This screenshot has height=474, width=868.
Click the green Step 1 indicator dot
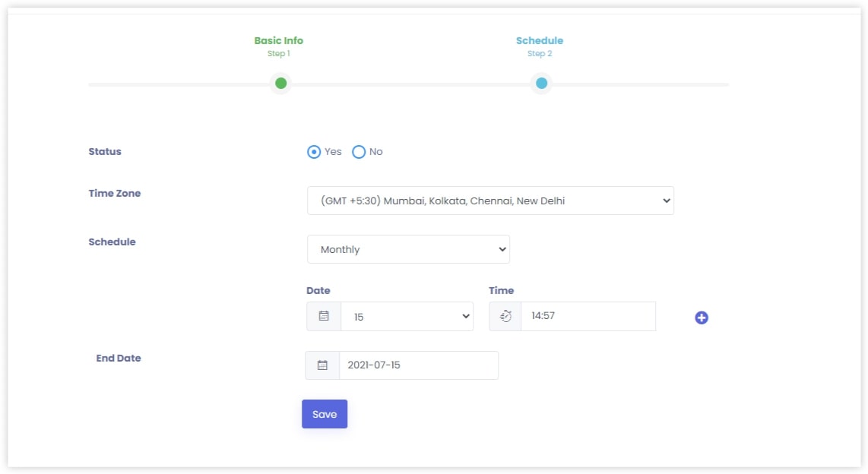280,83
